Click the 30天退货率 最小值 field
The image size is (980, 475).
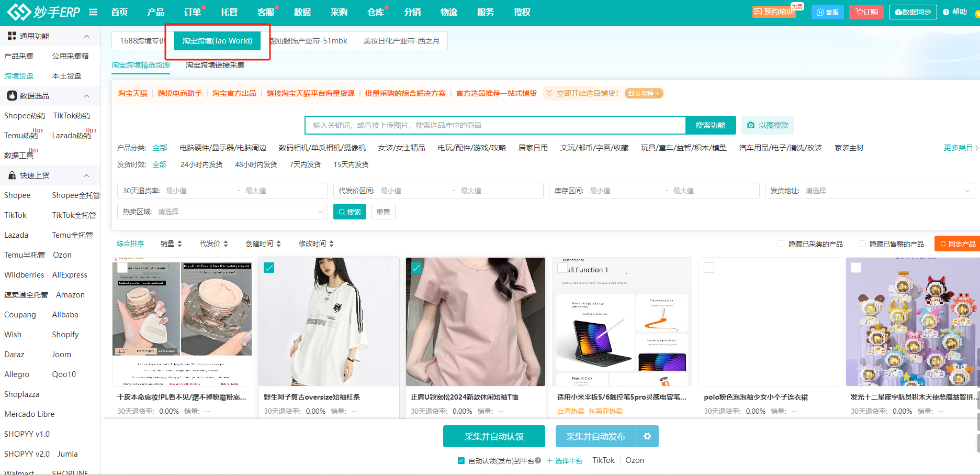pos(198,191)
